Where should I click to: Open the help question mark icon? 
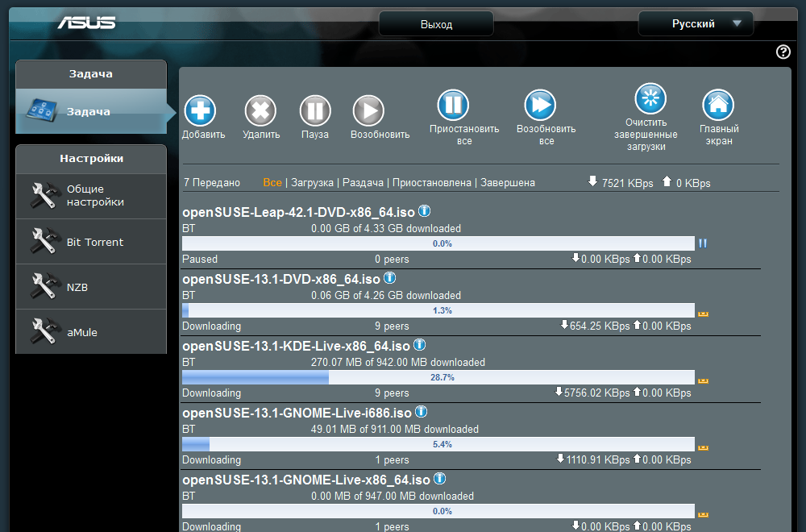783,52
